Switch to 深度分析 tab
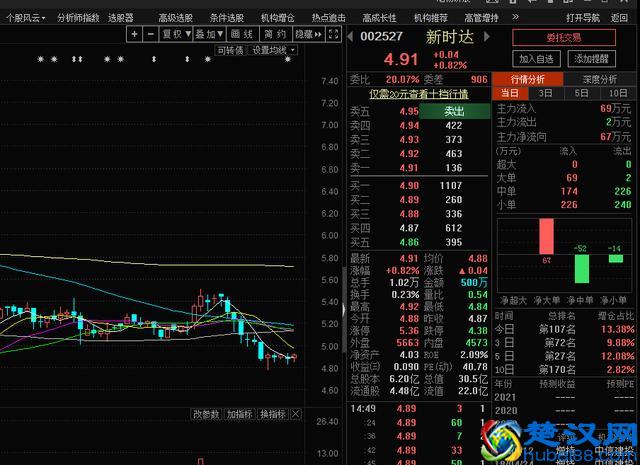640x465 pixels. pyautogui.click(x=600, y=79)
